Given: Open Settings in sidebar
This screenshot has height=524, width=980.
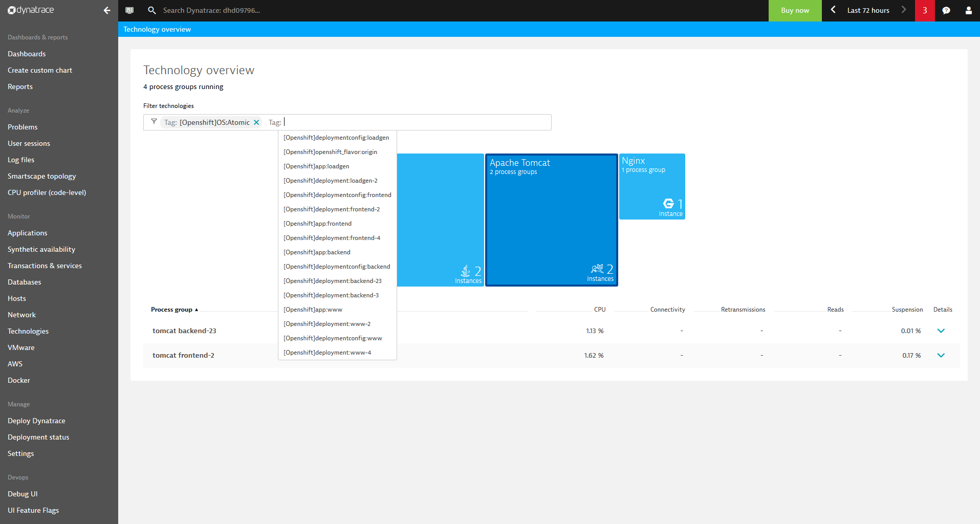Looking at the screenshot, I should point(20,453).
